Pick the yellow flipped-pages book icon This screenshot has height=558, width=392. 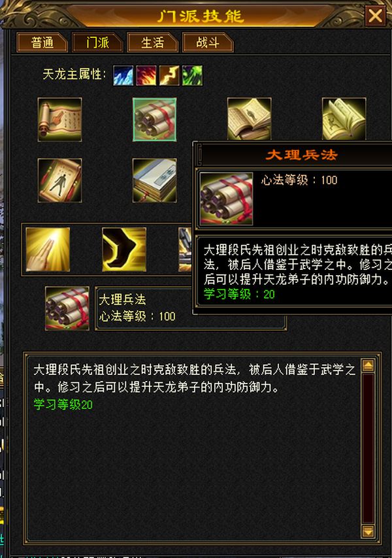coord(344,119)
